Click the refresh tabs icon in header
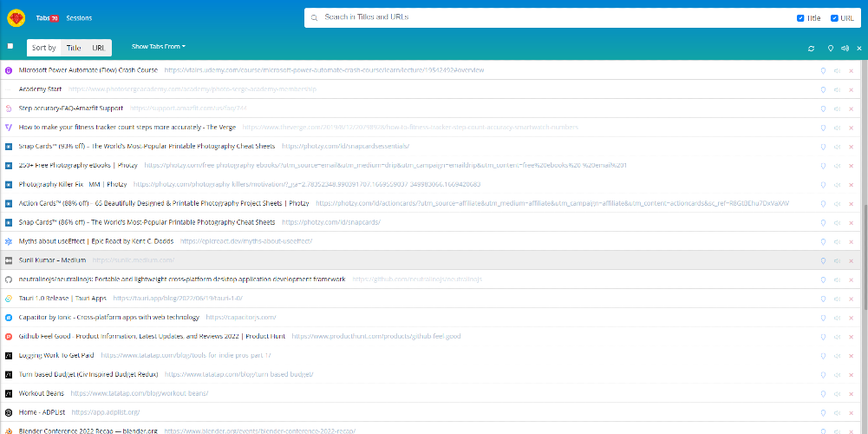The width and height of the screenshot is (868, 434). tap(811, 49)
